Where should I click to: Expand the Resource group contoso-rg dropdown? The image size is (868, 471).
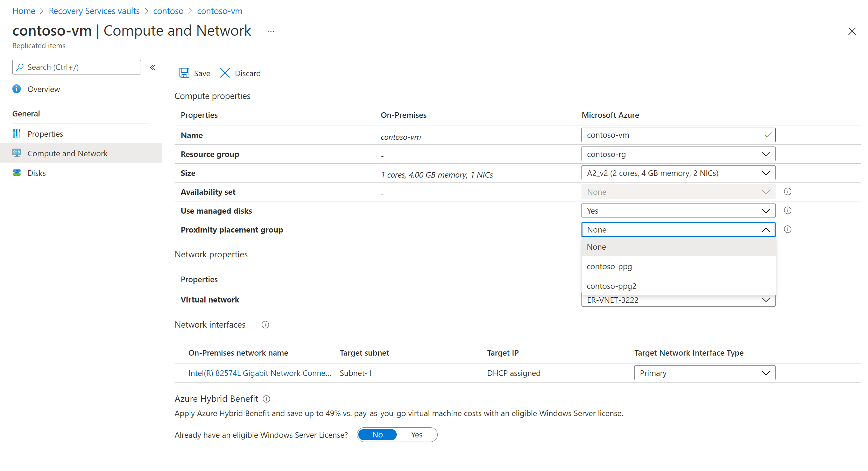(678, 154)
